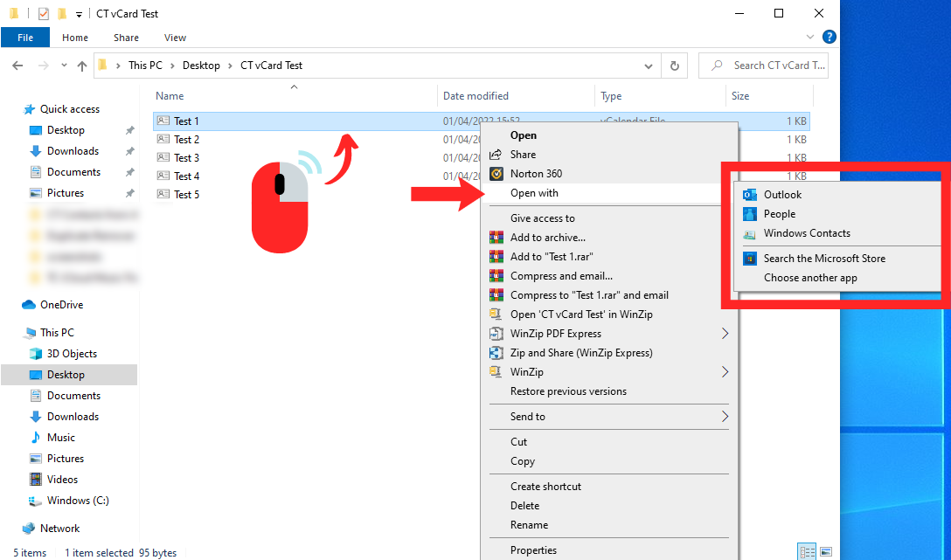Open the Home ribbon tab
The image size is (951, 560).
(x=74, y=38)
